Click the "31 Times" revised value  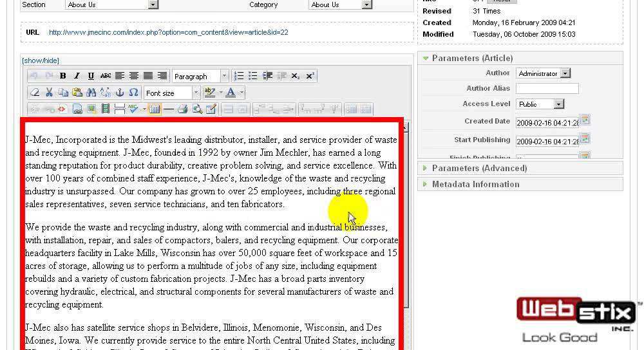486,11
